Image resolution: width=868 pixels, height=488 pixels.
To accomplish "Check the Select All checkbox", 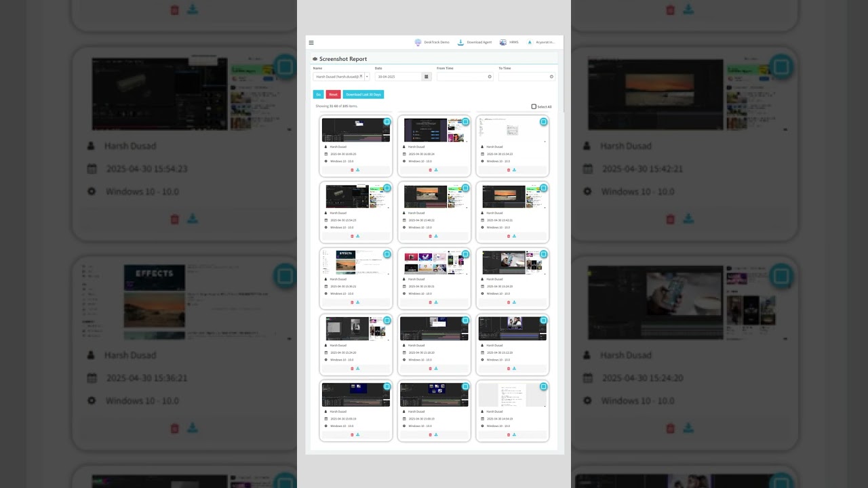I will tap(534, 106).
